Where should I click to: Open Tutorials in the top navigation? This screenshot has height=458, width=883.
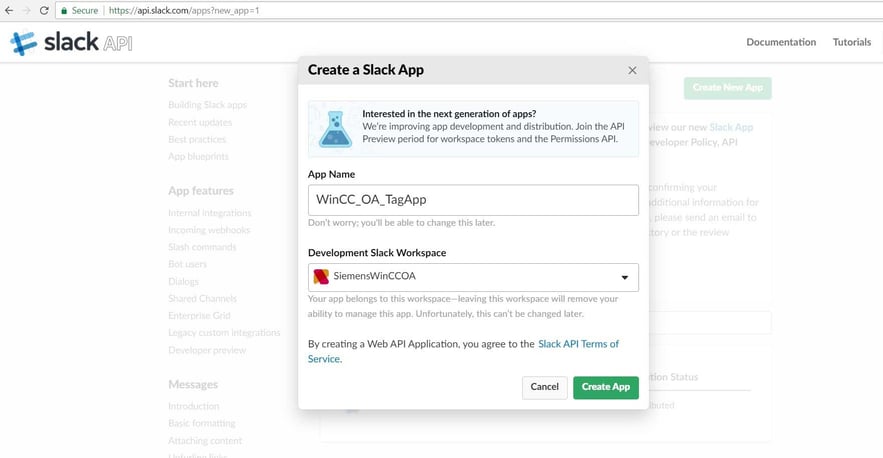[851, 42]
